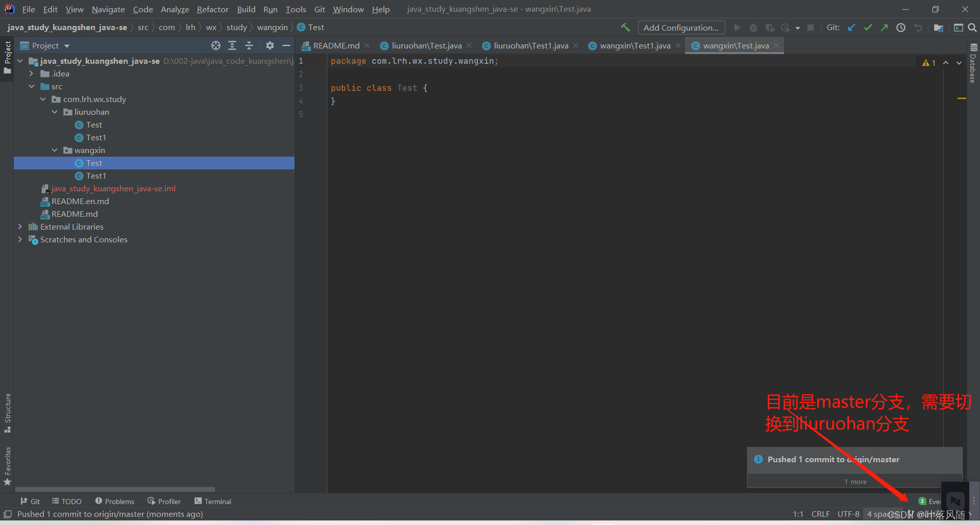This screenshot has width=980, height=525.
Task: Open the Profiler tool window
Action: pos(164,502)
